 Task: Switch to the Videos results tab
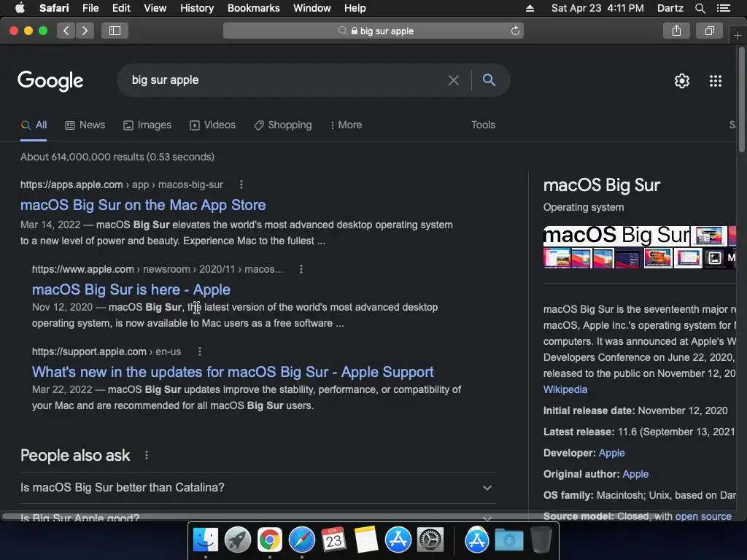212,125
